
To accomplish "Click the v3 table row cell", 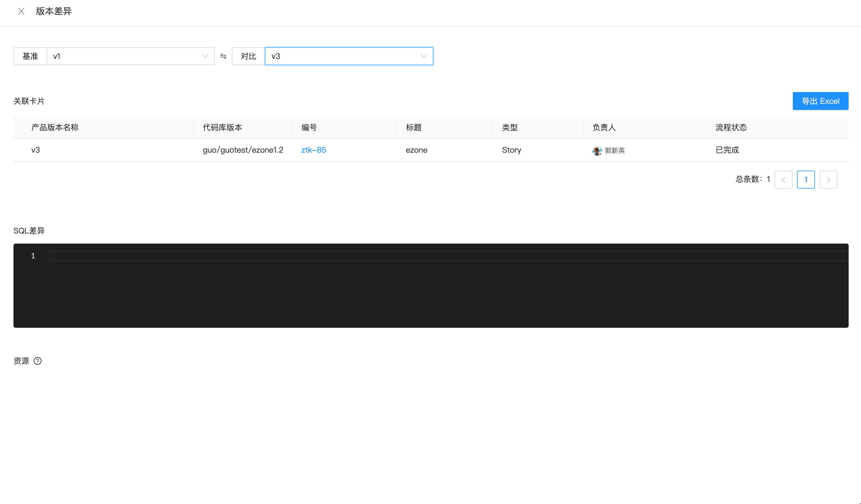I will [36, 150].
